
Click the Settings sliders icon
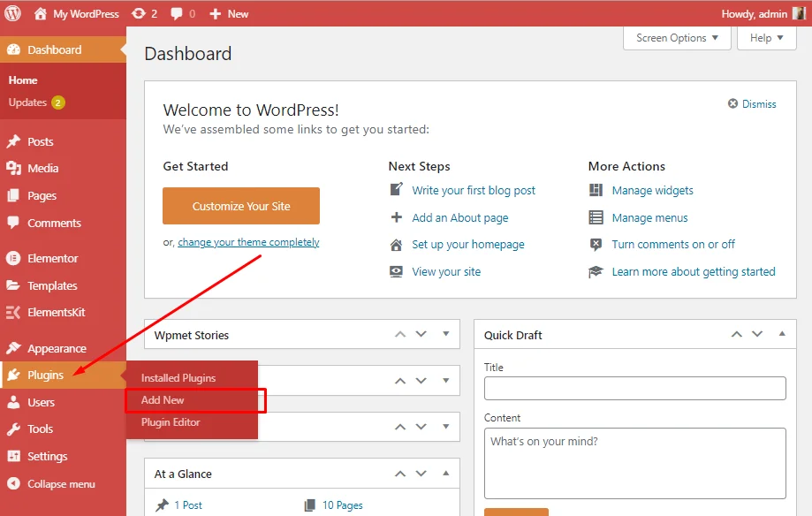coord(13,456)
